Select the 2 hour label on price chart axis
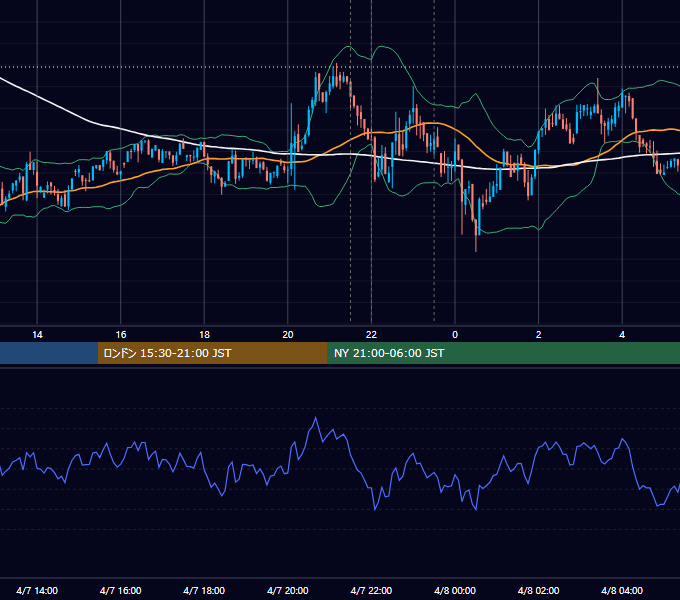This screenshot has height=600, width=680. click(x=539, y=335)
